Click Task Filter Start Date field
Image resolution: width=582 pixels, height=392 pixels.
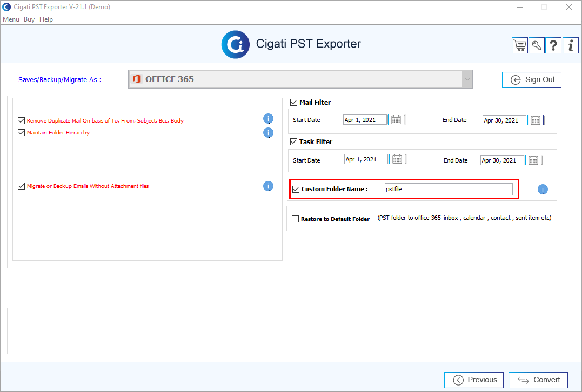tap(366, 159)
